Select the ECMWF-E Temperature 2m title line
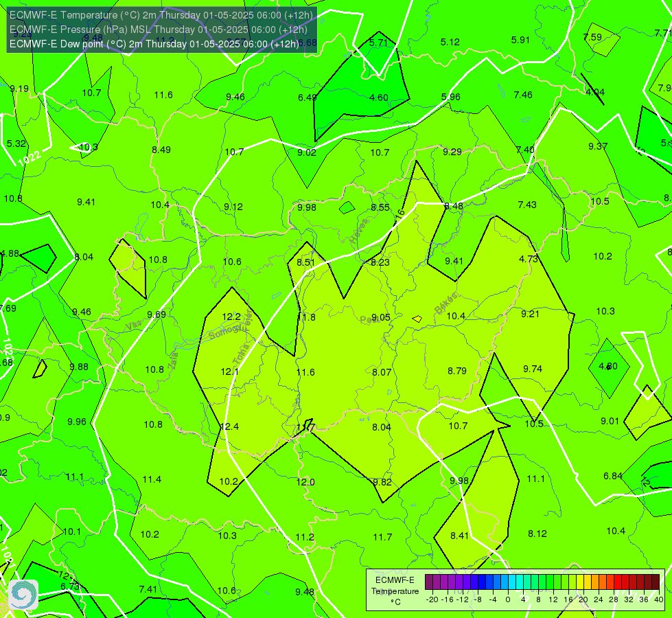Viewport: 672px width, 618px height. pos(161,15)
